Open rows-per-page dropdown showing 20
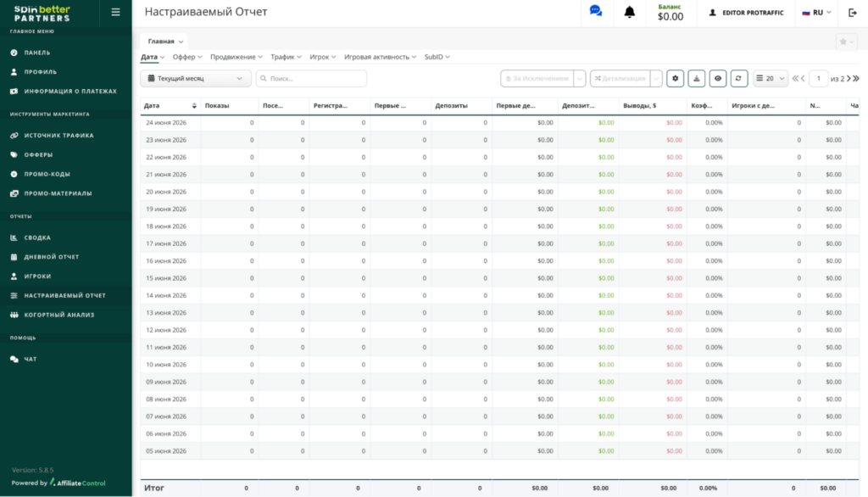The width and height of the screenshot is (868, 497). coord(770,79)
